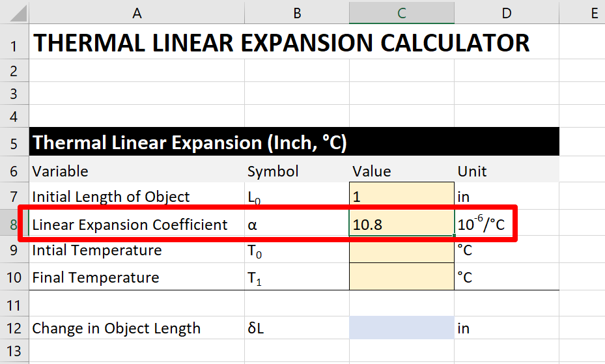
Task: Select column C header
Action: (x=402, y=13)
